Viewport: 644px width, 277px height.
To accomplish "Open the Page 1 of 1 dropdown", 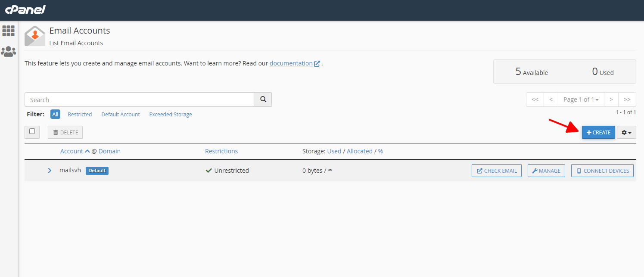I will click(x=581, y=100).
